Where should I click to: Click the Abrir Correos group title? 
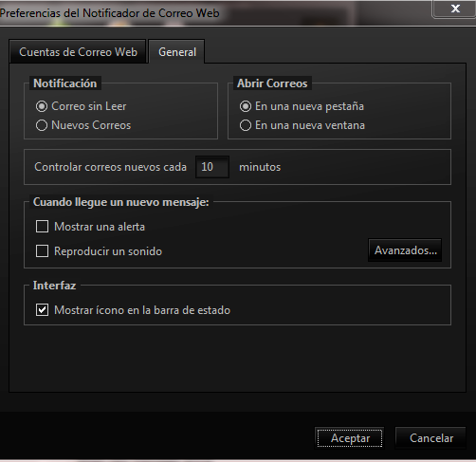272,83
